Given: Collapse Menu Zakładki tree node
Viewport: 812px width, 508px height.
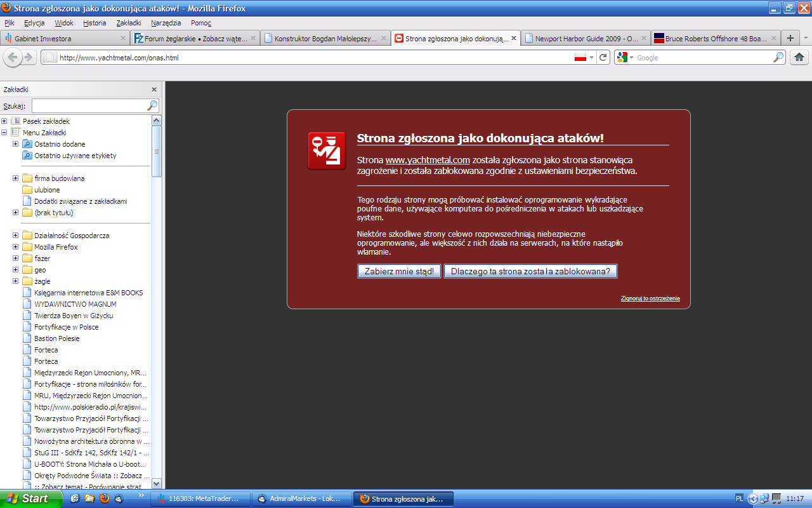Looking at the screenshot, I should (4, 133).
